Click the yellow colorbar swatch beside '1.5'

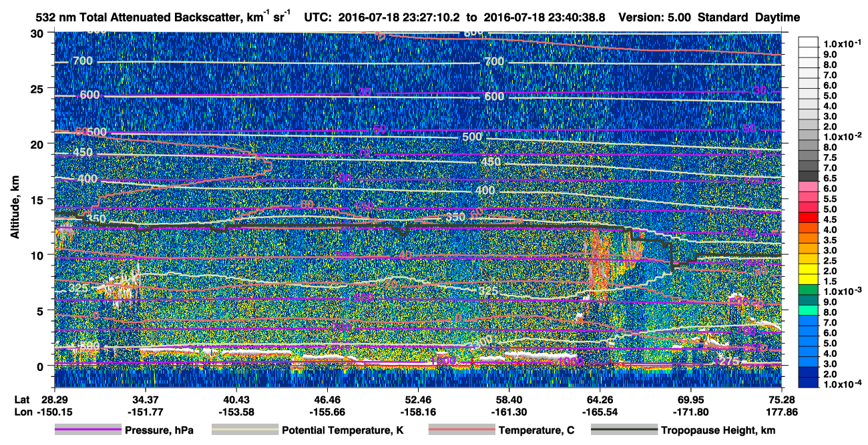click(x=809, y=280)
